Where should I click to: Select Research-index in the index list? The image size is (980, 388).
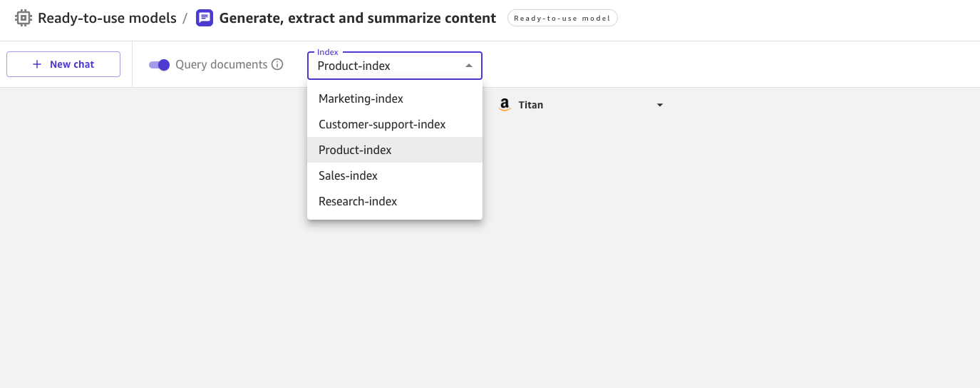point(358,201)
